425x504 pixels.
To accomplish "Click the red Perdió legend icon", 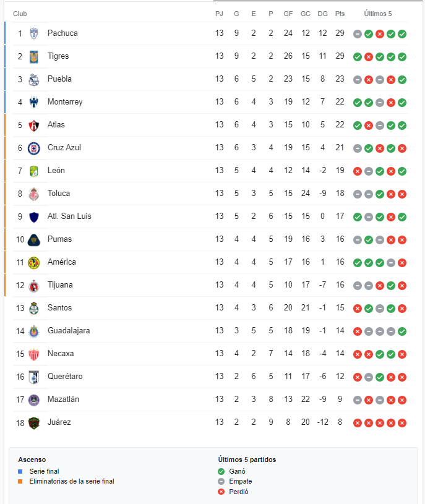I will point(221,492).
